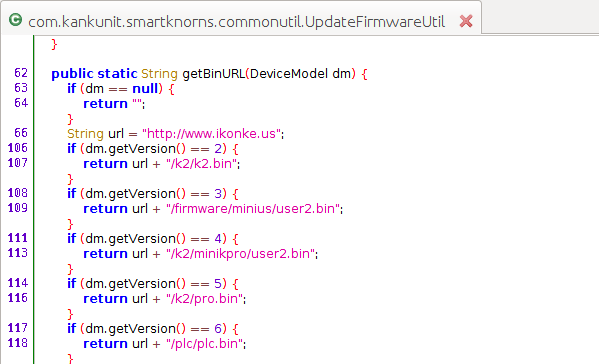Click the getBinURL method name

pos(214,74)
